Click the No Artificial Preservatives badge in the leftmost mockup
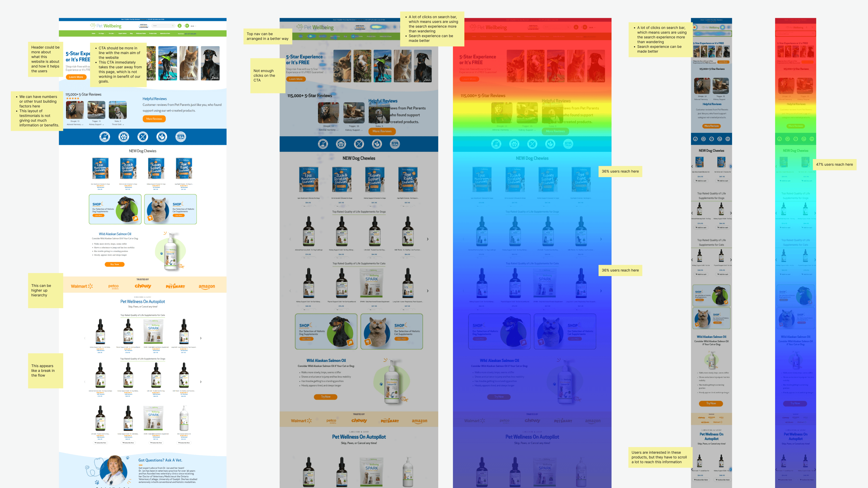 click(x=105, y=137)
